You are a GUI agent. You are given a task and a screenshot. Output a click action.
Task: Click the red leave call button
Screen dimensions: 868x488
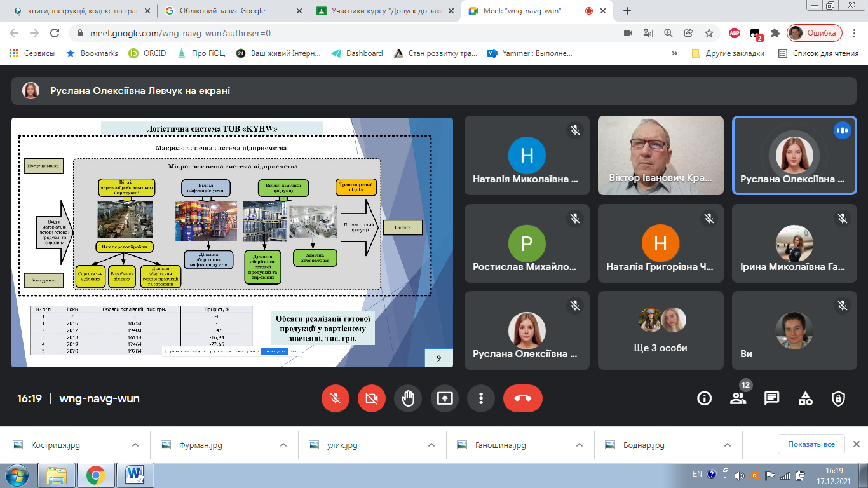coord(522,398)
